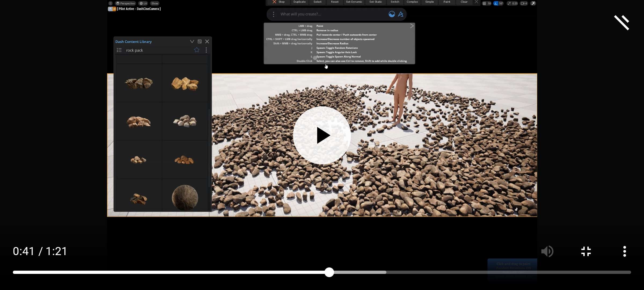Viewport: 644px width, 290px height.
Task: Open the prompt bar options dots
Action: click(273, 14)
